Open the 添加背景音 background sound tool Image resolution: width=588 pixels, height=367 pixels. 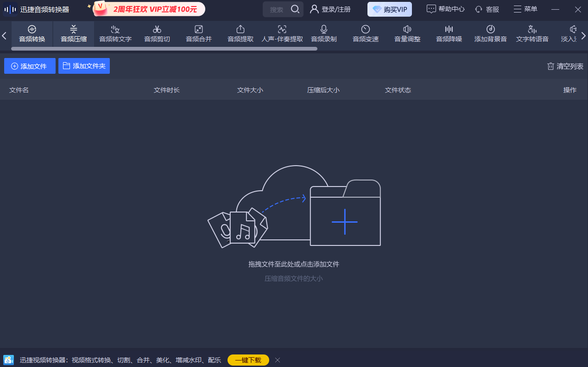pyautogui.click(x=490, y=34)
